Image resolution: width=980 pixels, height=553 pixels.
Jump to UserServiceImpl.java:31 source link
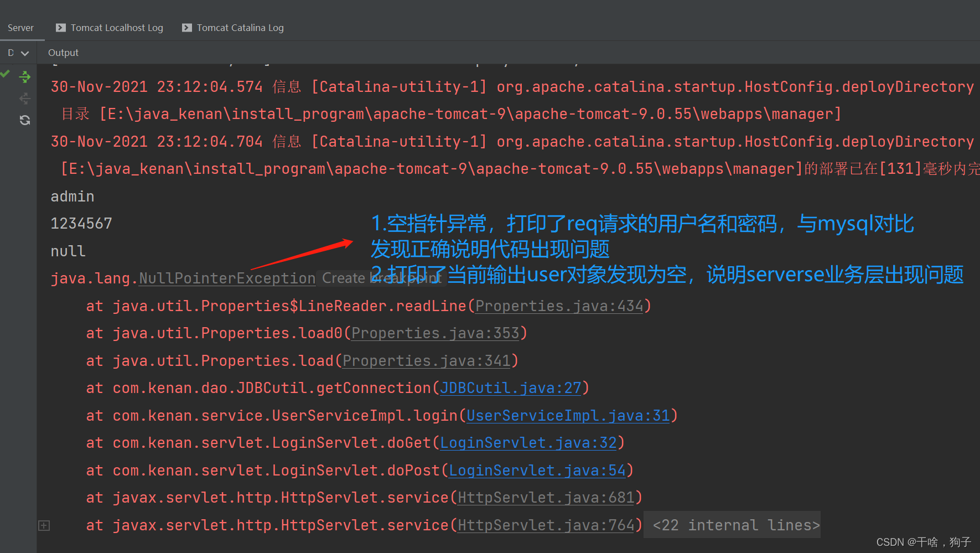point(568,415)
